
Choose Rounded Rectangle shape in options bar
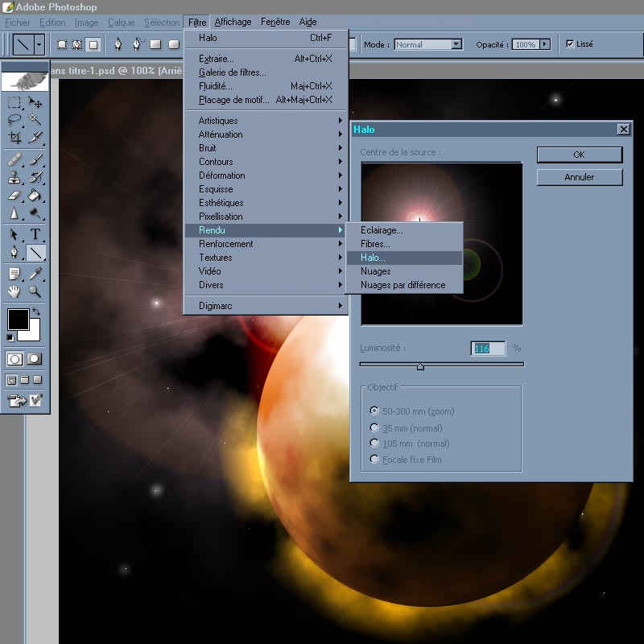(x=174, y=44)
